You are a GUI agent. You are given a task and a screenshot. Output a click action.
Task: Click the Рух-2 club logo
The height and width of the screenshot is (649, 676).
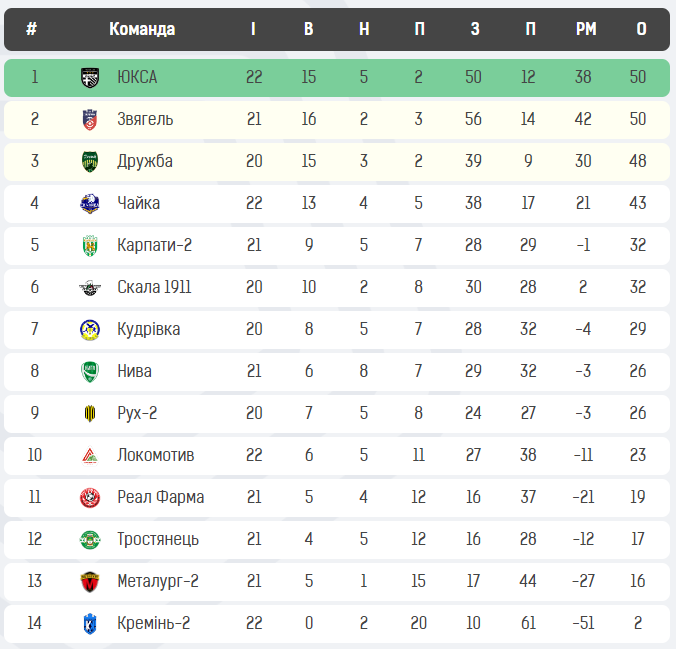(x=90, y=413)
